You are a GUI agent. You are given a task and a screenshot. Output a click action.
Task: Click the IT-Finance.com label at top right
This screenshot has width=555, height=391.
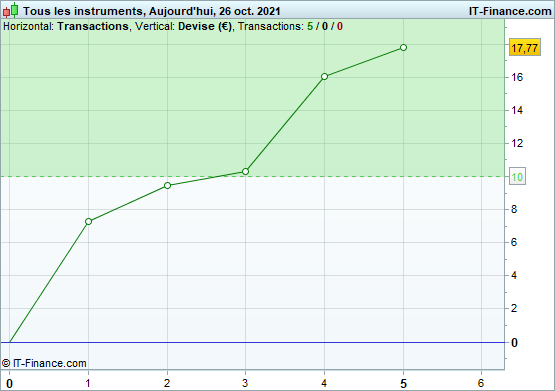click(x=510, y=11)
